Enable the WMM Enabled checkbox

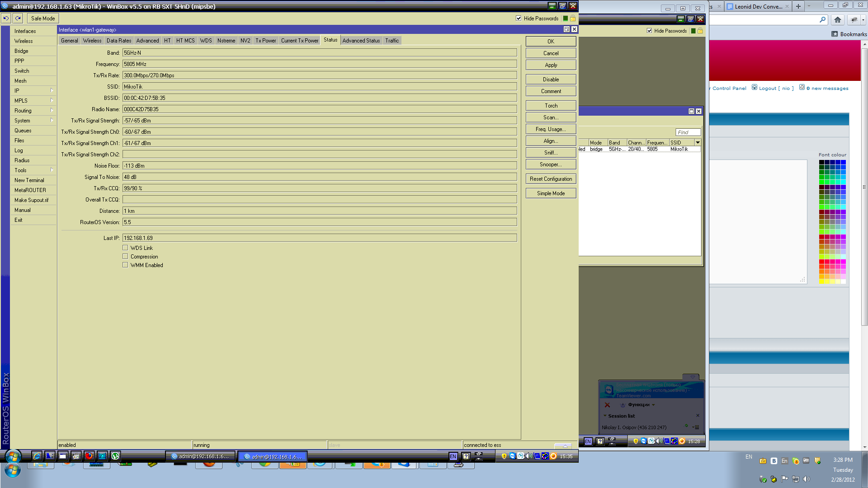coord(125,265)
